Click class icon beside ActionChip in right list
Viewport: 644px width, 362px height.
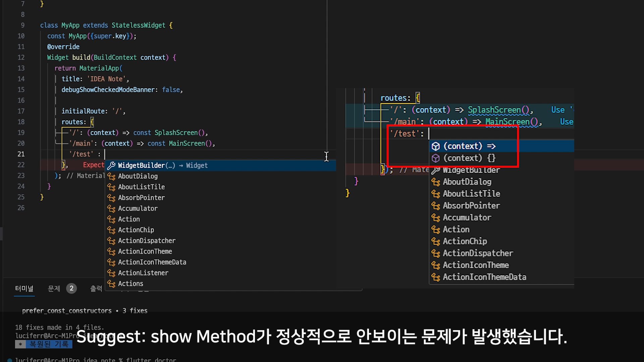[435, 241]
